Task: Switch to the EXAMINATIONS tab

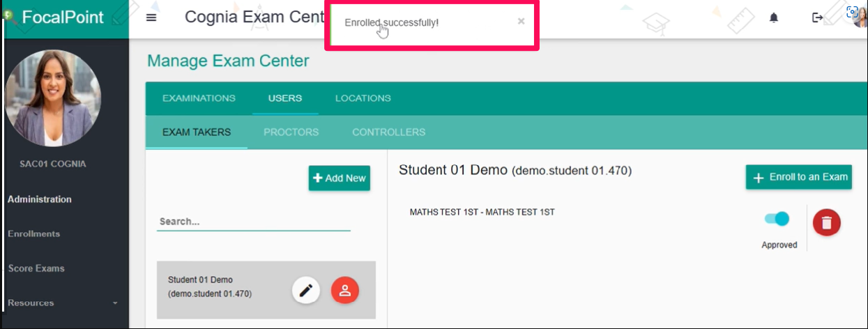Action: tap(199, 98)
